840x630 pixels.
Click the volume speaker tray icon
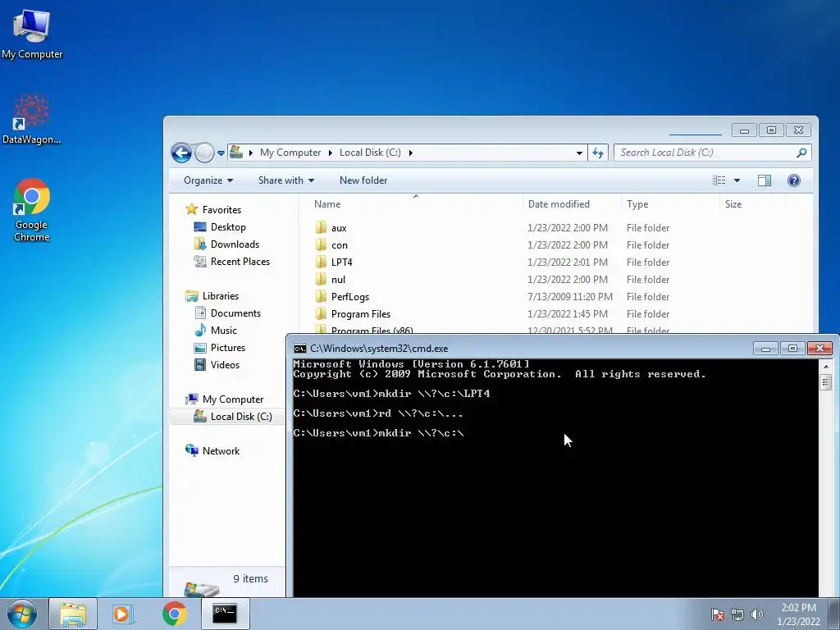click(x=757, y=614)
